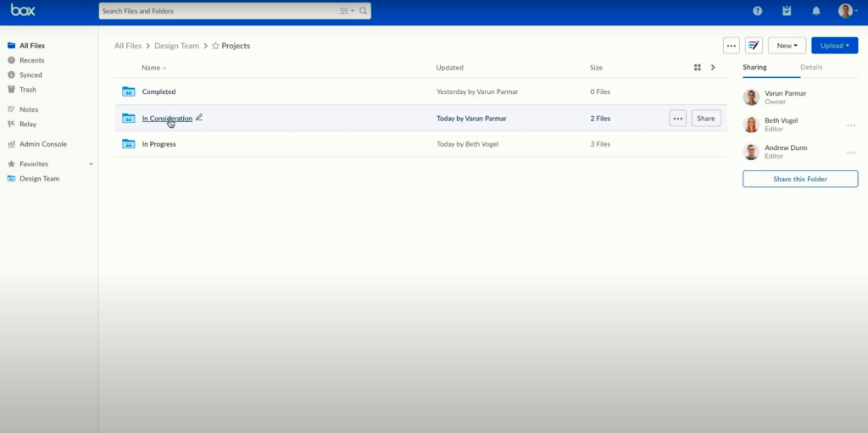This screenshot has height=433, width=868.
Task: Rename In Consideration with pencil icon
Action: tap(199, 118)
